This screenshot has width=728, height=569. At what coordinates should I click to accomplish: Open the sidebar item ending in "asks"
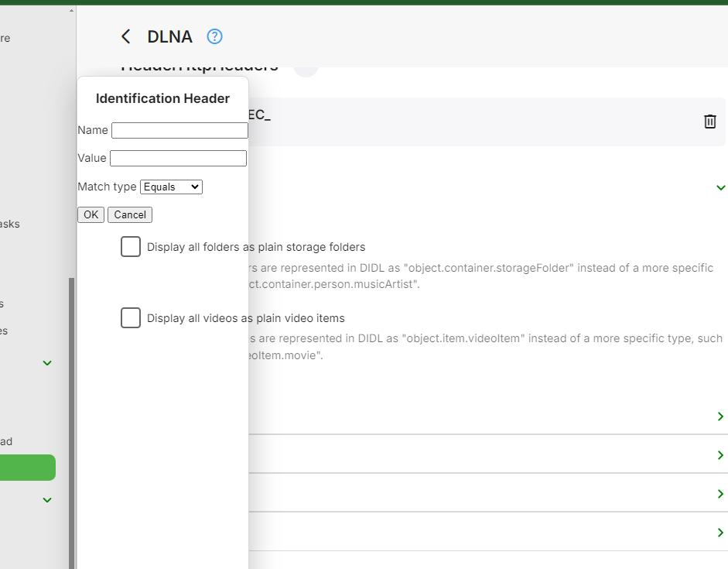coord(10,224)
